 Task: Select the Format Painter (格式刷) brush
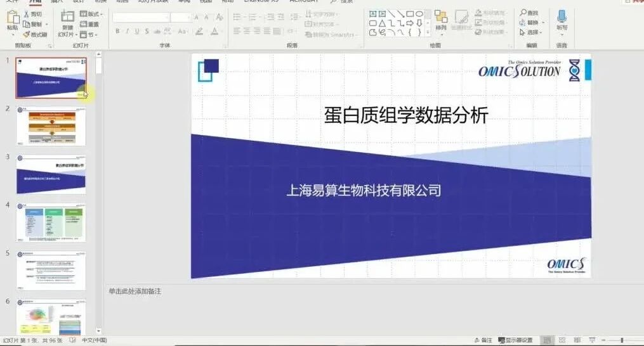click(x=35, y=34)
